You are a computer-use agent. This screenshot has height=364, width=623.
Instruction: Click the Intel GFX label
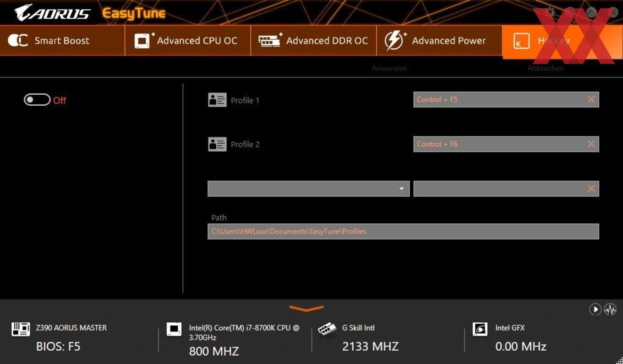[510, 328]
